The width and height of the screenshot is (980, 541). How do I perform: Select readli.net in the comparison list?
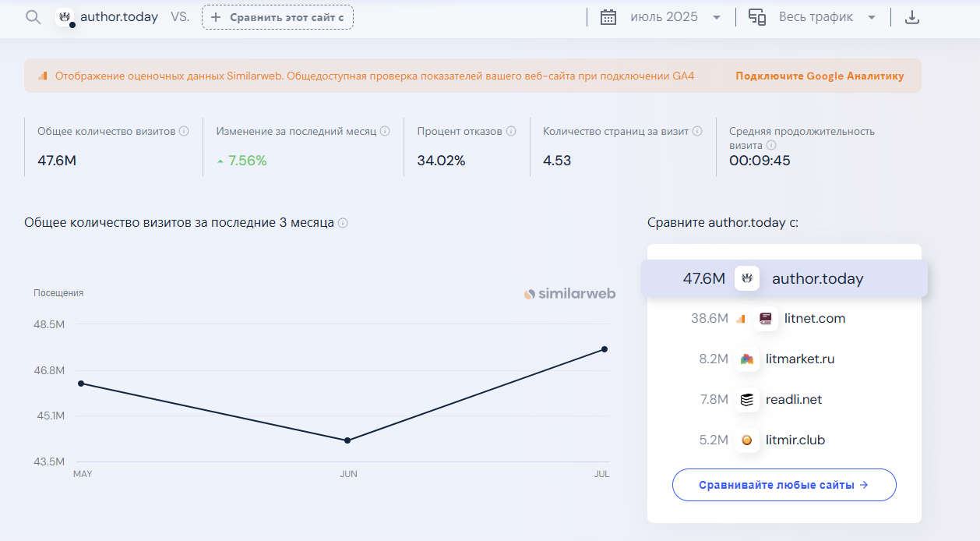pos(792,400)
